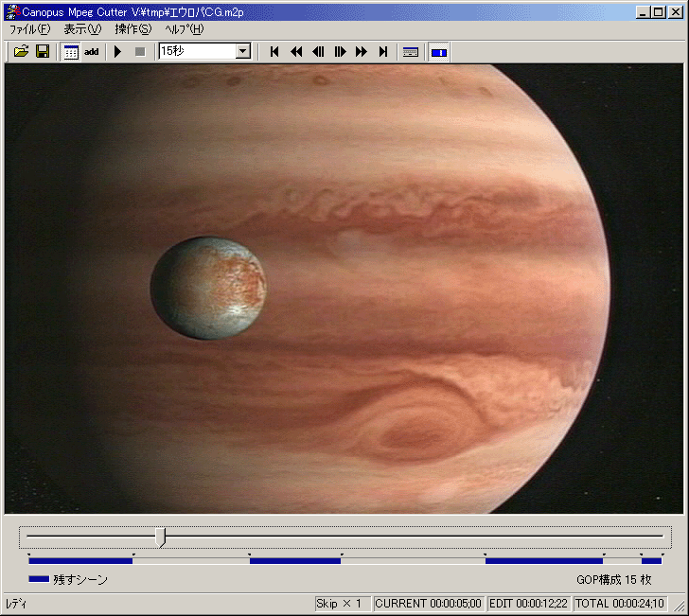The image size is (689, 616).
Task: Step one frame forward
Action: click(x=340, y=52)
